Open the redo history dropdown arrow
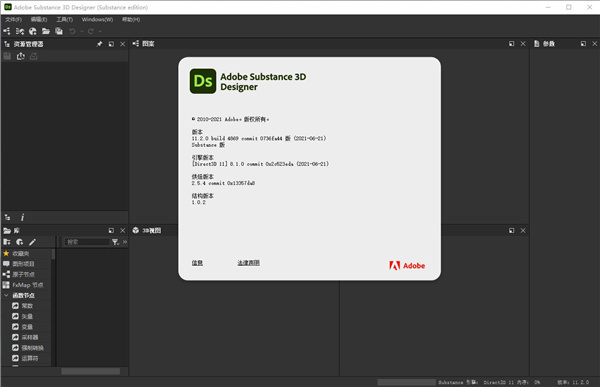 click(100, 31)
